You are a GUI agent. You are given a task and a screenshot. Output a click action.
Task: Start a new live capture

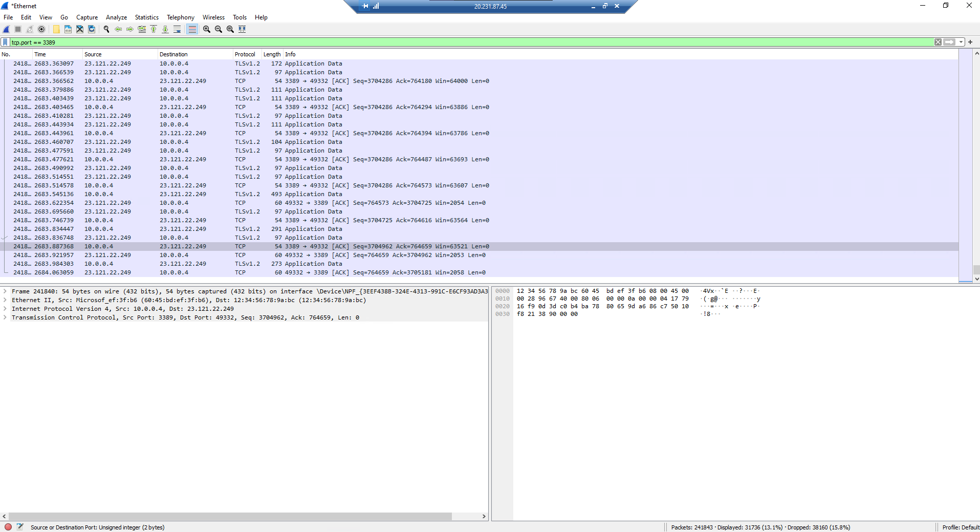click(7, 29)
